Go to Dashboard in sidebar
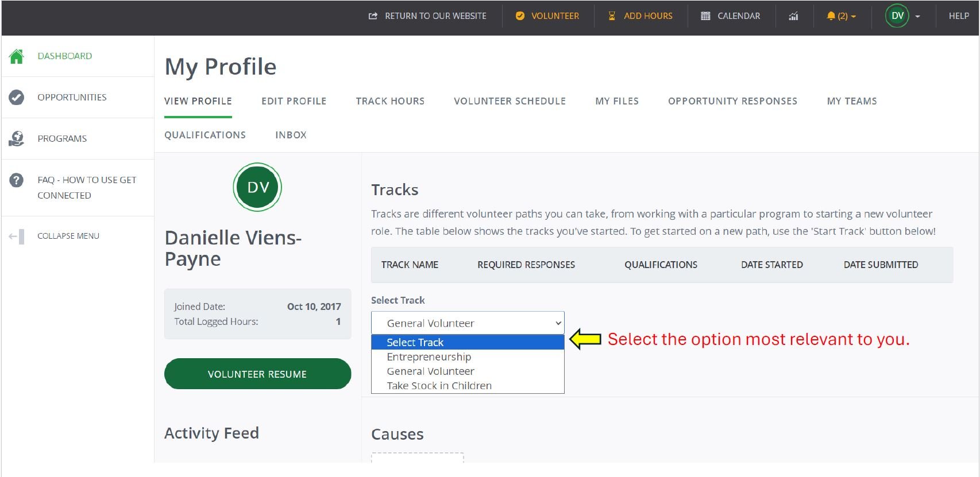 65,56
